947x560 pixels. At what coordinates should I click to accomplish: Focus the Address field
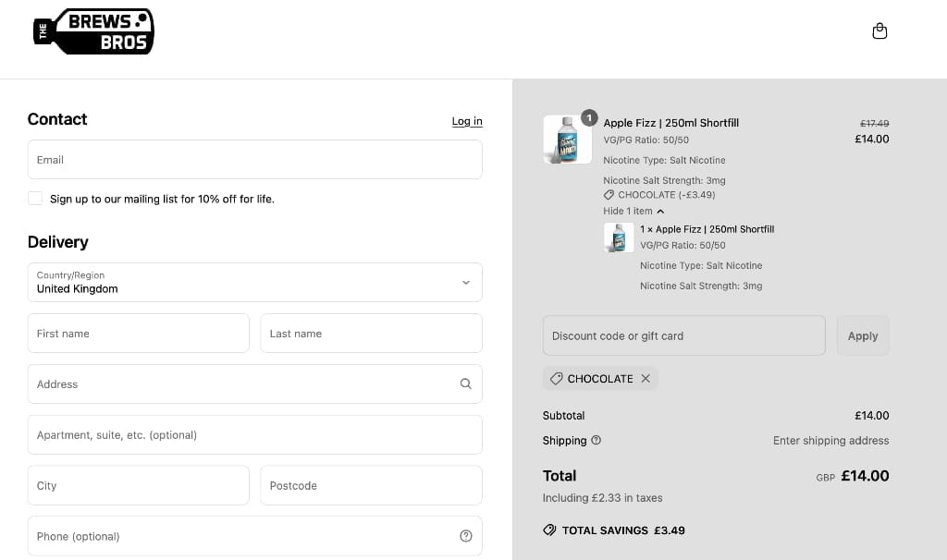coord(255,383)
